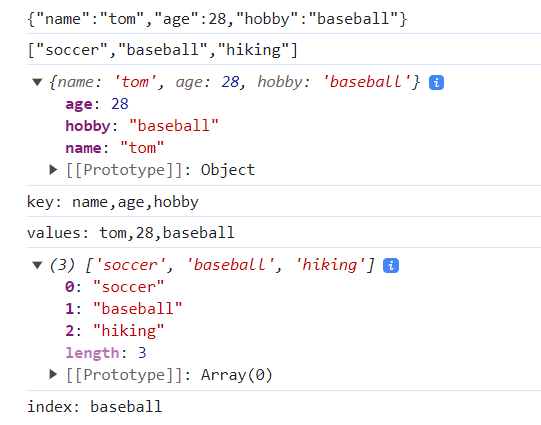The width and height of the screenshot is (541, 425).
Task: Click the age: 28 property
Action: tap(97, 104)
